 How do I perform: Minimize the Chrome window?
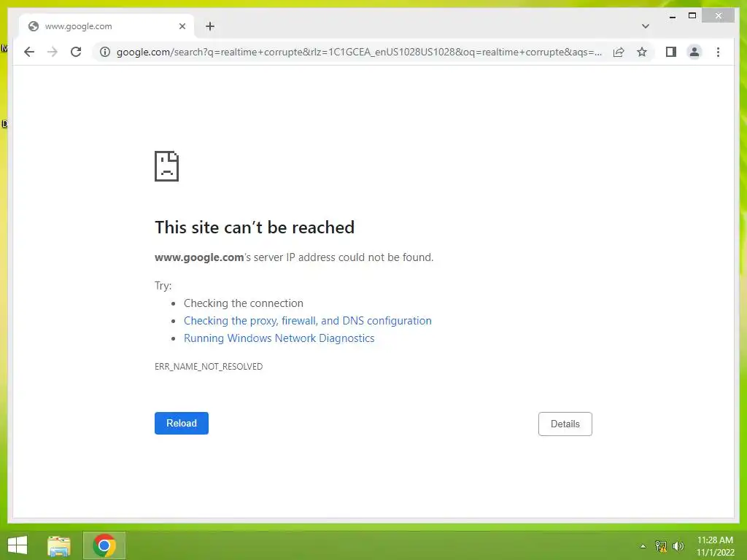(672, 16)
